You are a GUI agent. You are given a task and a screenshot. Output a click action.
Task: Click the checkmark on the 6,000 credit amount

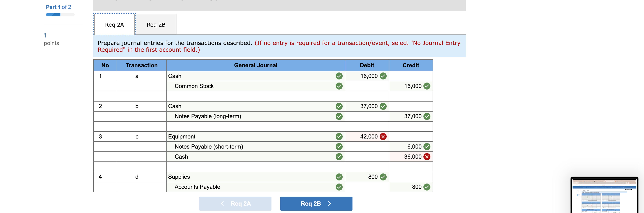click(x=427, y=147)
